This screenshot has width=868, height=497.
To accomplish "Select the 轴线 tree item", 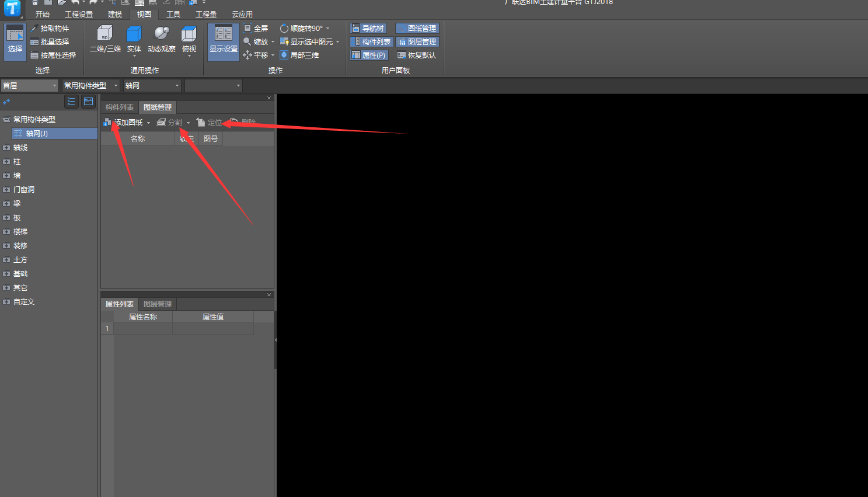I will [20, 148].
